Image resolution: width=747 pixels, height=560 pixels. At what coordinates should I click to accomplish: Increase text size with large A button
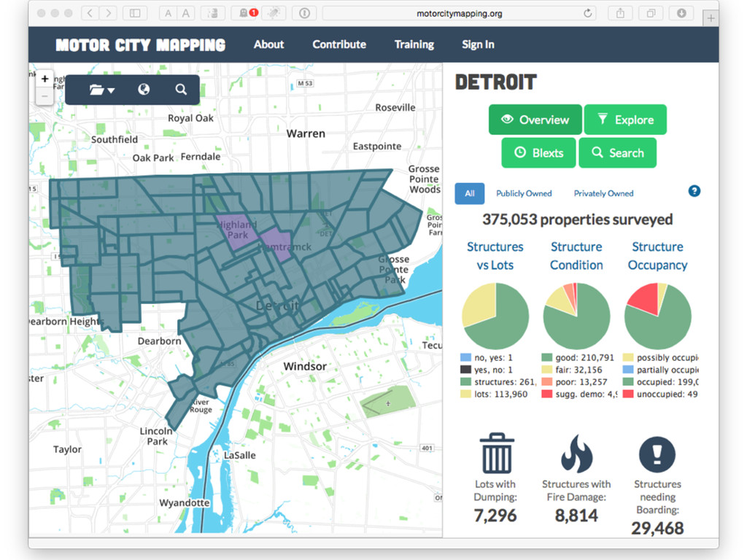(x=186, y=13)
